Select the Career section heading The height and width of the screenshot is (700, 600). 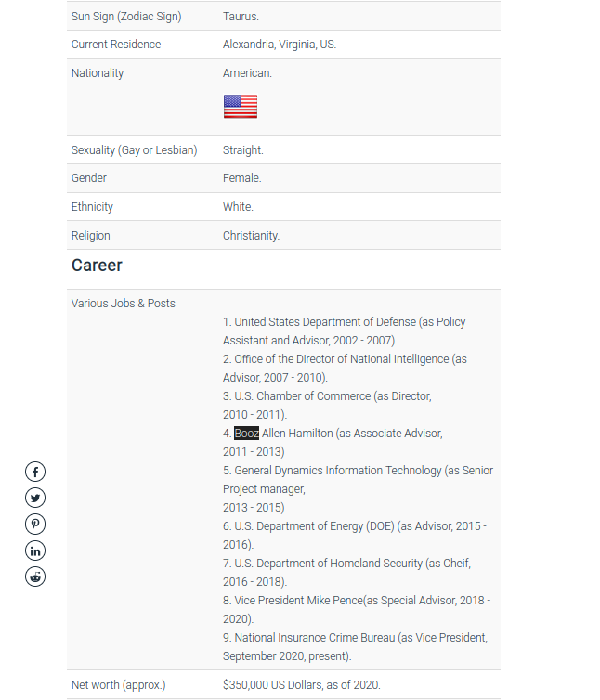(97, 266)
